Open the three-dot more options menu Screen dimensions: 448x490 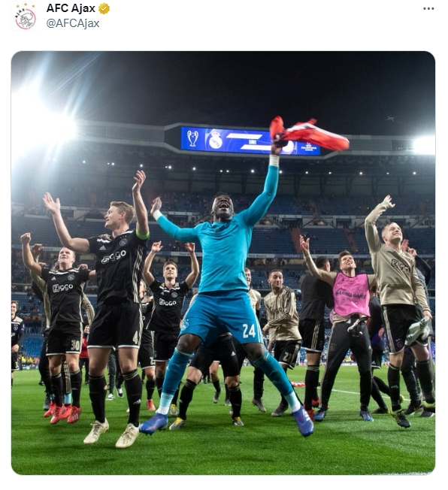pyautogui.click(x=428, y=9)
